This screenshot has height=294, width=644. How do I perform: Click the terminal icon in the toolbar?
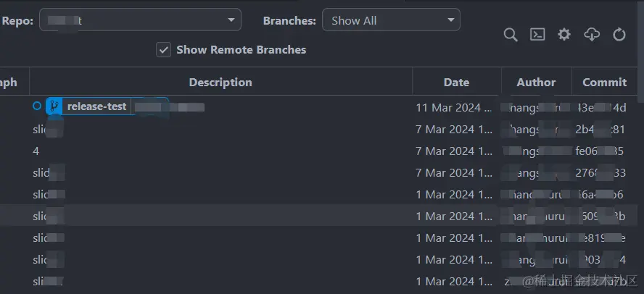(537, 35)
